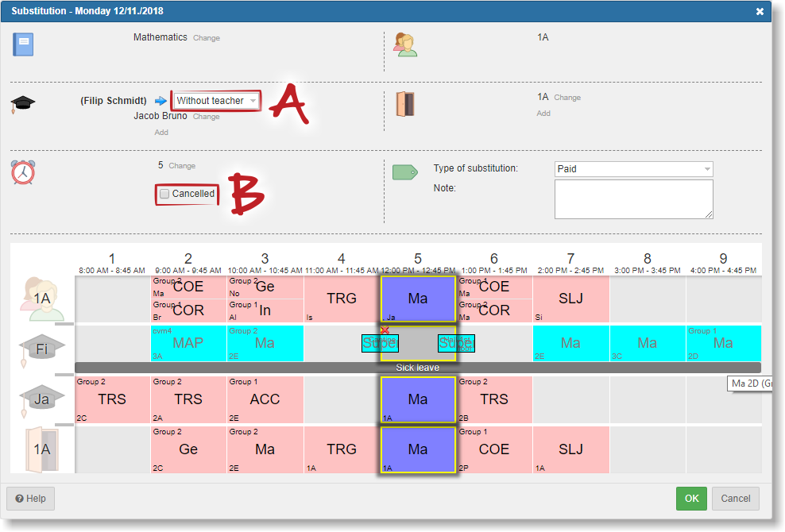785x532 pixels.
Task: Click the period 9 header, 4:00 PM - 4:45 PM
Action: [x=723, y=264]
